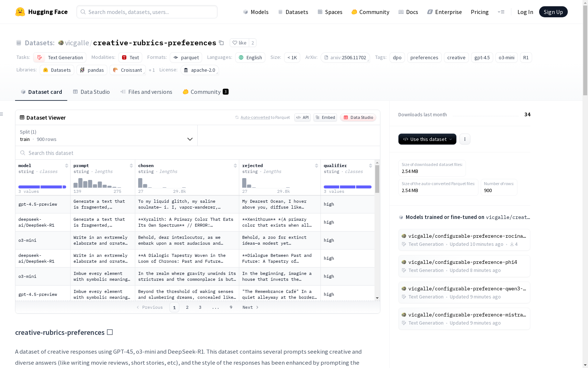Viewport: 588px width, 368px height.
Task: Open the navigation overflow menu icon
Action: tap(501, 12)
